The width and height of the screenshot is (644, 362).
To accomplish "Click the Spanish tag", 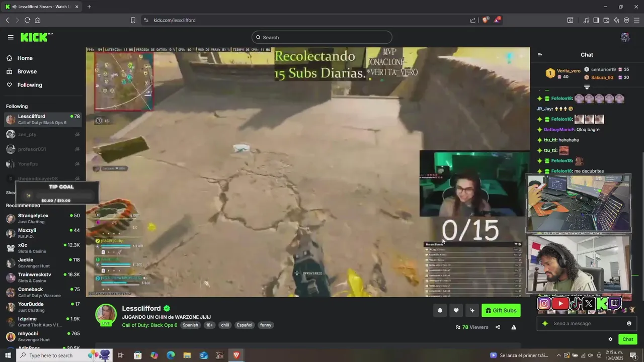I will click(x=190, y=325).
